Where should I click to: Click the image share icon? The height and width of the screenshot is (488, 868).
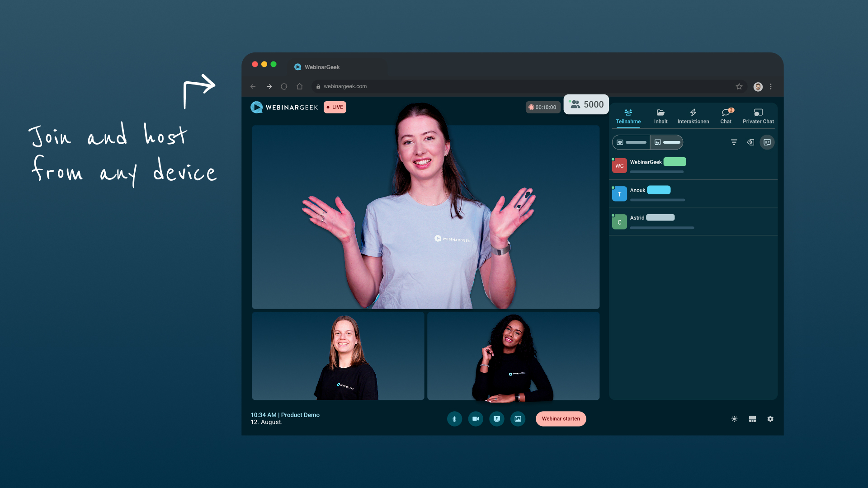click(518, 419)
